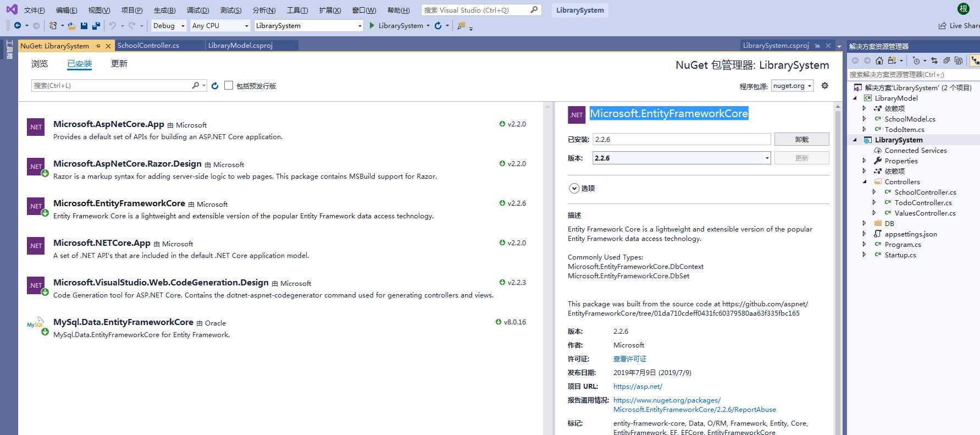Click the Collapse All icon in Solution Explorer
Image resolution: width=980 pixels, height=435 pixels.
(x=946, y=60)
